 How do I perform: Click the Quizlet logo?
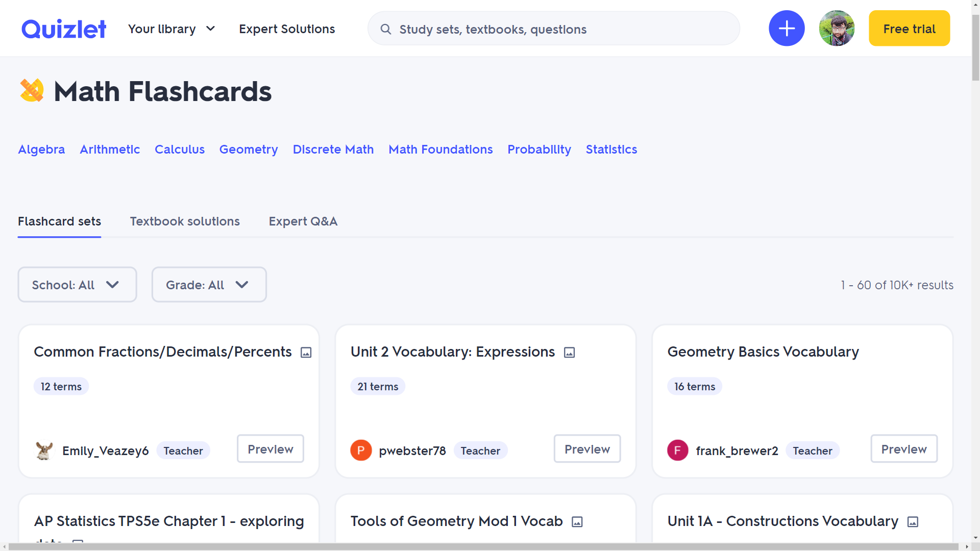[x=64, y=29]
